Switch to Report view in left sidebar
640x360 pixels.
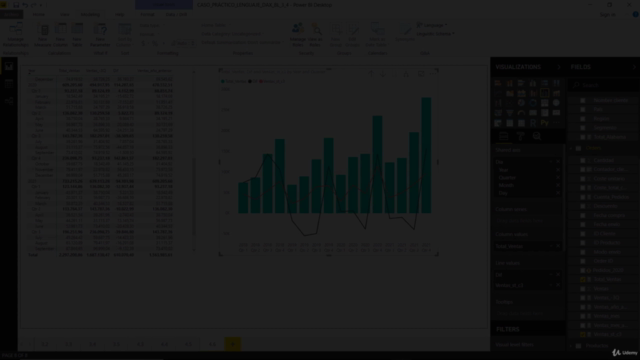(x=9, y=67)
